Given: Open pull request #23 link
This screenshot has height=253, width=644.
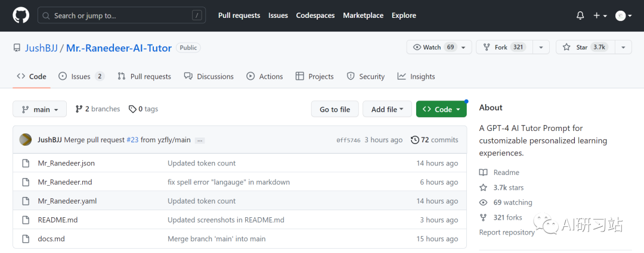Looking at the screenshot, I should click(x=132, y=140).
